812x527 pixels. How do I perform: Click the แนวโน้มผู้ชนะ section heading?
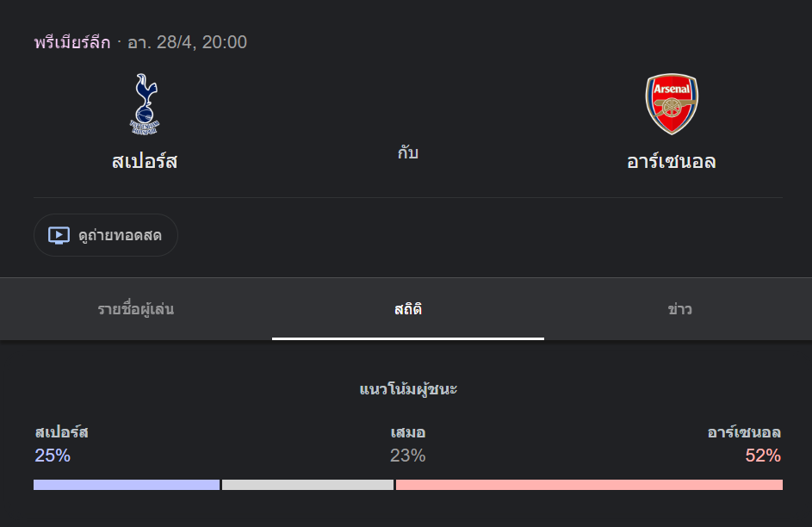coord(408,389)
